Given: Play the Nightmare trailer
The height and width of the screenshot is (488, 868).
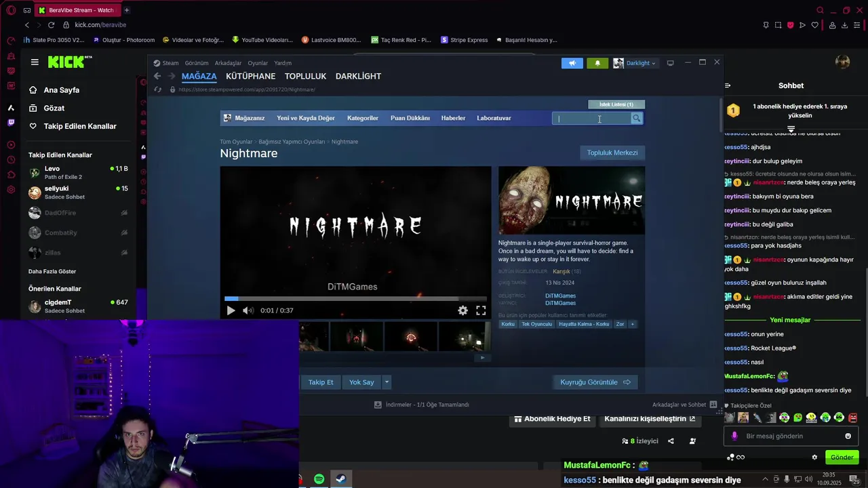Looking at the screenshot, I should point(231,310).
